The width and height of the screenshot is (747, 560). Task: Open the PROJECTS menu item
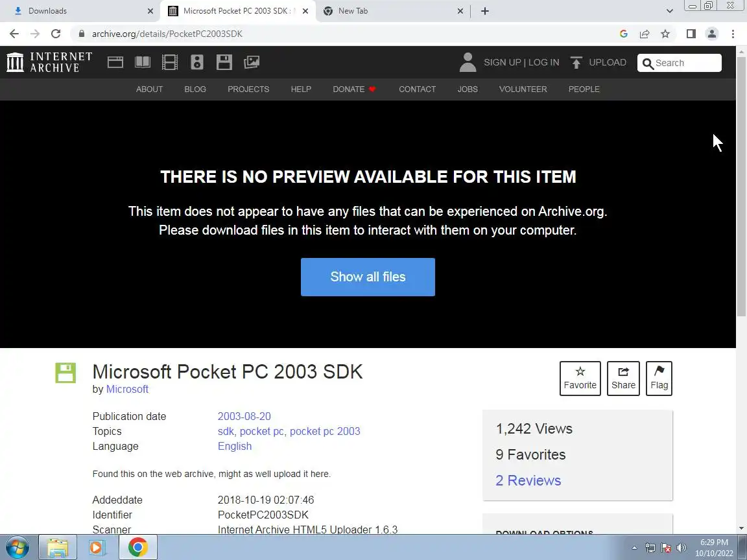coord(248,89)
